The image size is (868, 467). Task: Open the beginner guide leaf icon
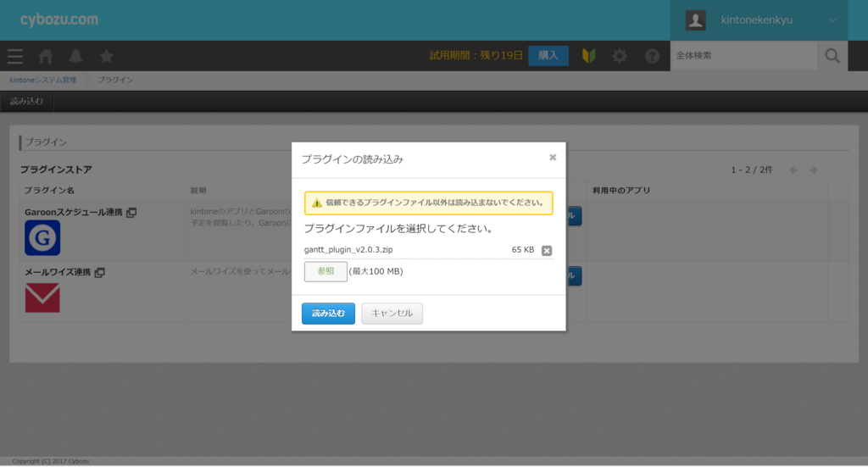pyautogui.click(x=589, y=55)
